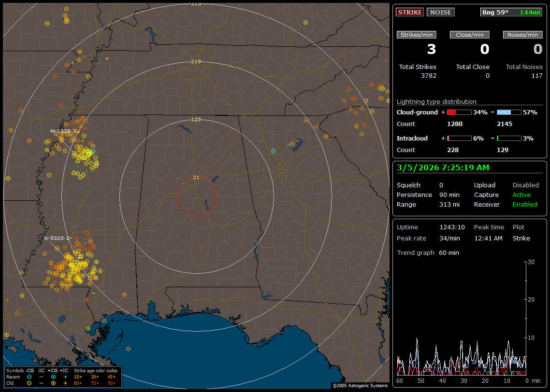550x392 pixels.
Task: Click the red positive cloud-ground percentage bar
Action: point(459,112)
